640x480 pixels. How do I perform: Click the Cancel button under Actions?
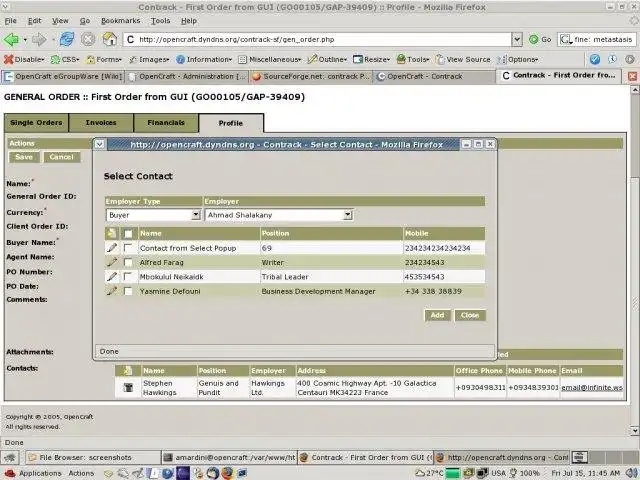click(x=62, y=157)
